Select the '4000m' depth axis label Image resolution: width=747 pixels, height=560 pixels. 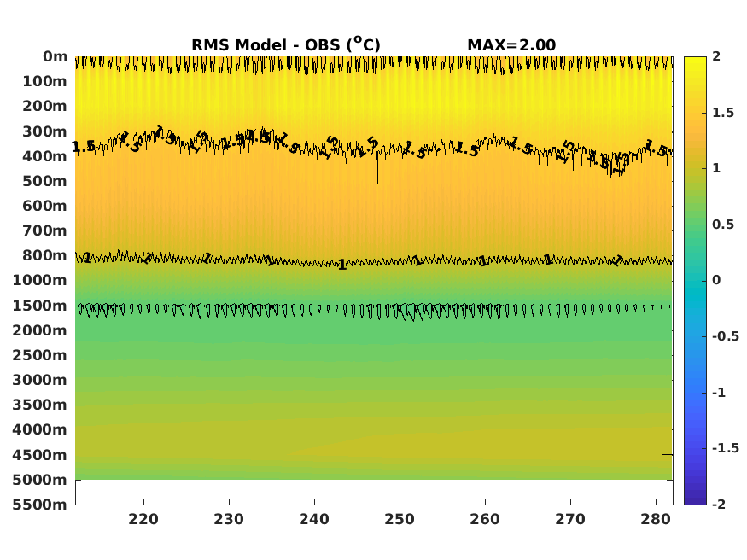click(39, 429)
